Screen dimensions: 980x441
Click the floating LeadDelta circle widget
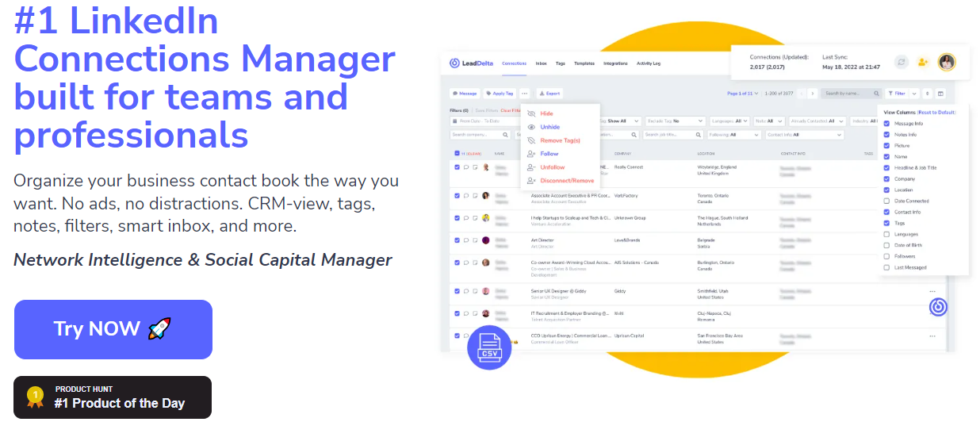click(x=938, y=307)
